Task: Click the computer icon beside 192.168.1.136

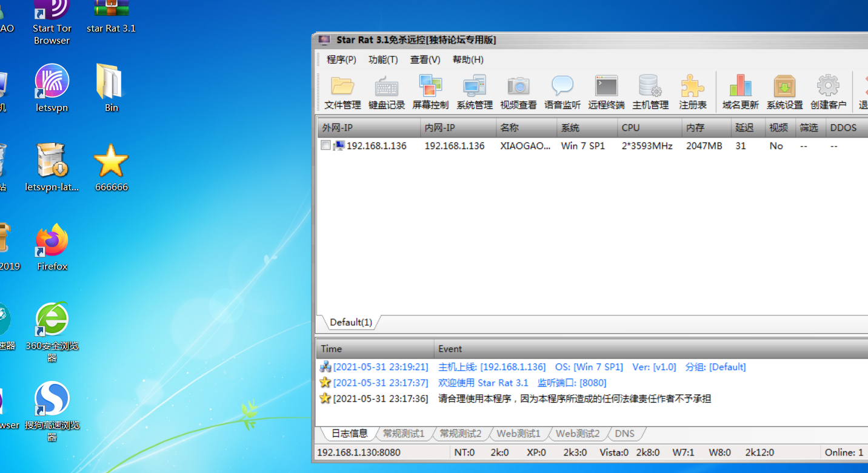Action: tap(339, 145)
